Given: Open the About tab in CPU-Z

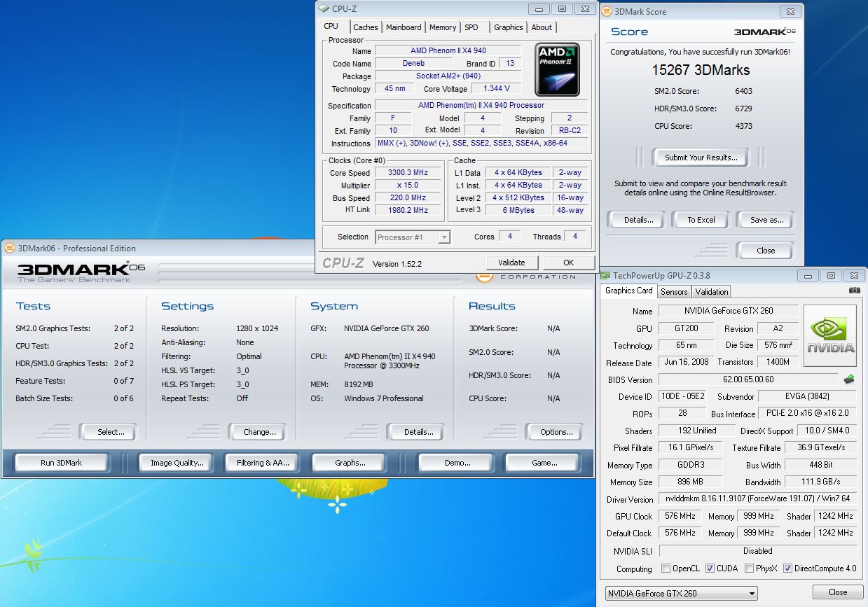Looking at the screenshot, I should [x=542, y=27].
